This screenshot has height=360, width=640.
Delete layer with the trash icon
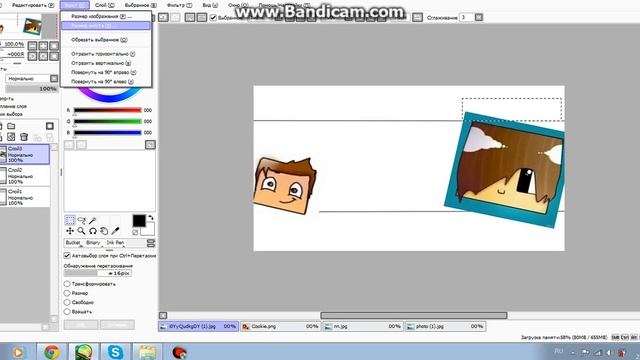pos(24,137)
